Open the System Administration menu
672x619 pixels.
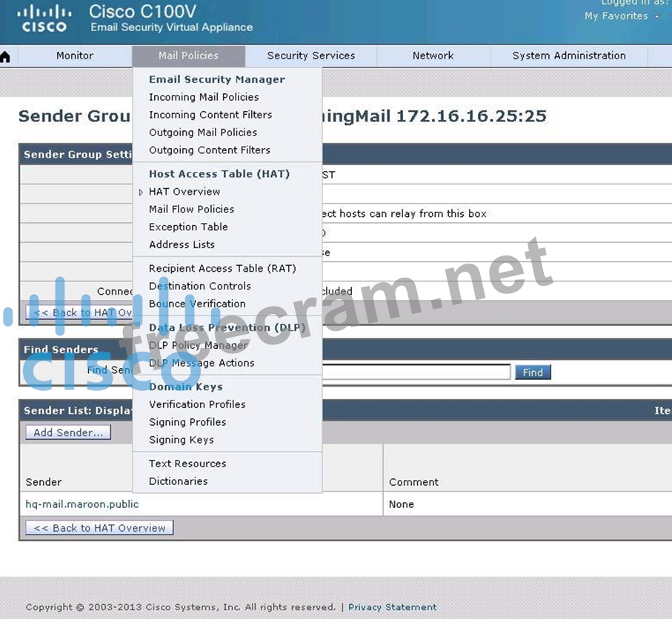pos(568,56)
